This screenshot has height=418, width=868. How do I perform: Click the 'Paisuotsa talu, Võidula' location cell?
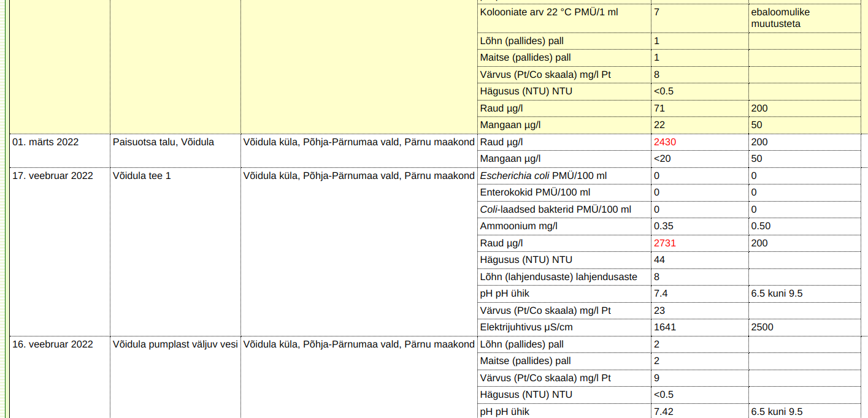tap(175, 150)
